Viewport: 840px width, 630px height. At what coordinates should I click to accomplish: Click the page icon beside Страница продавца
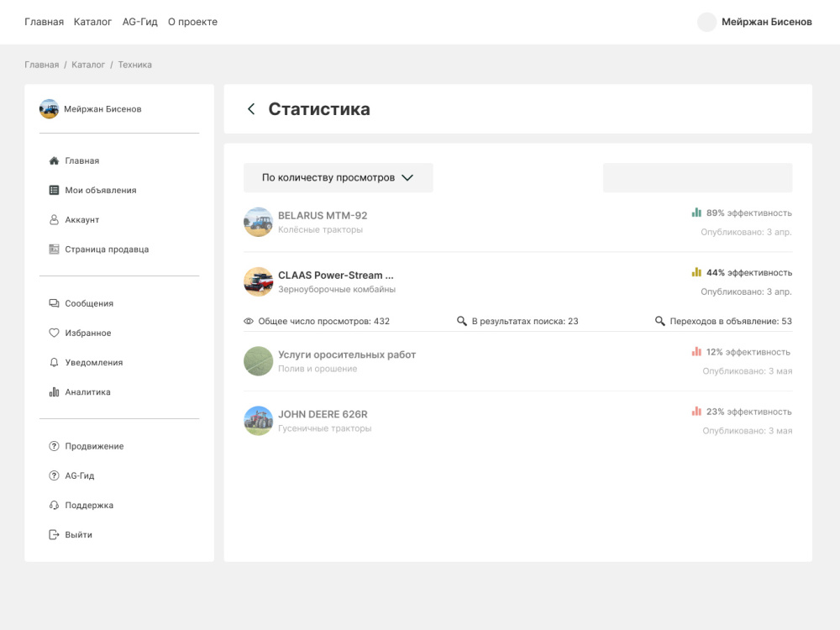(54, 249)
